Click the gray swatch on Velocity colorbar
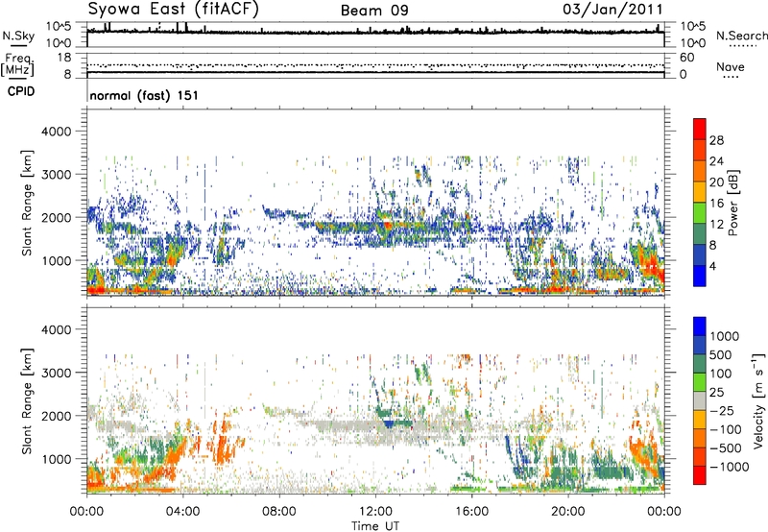Image resolution: width=768 pixels, height=532 pixels. pos(700,400)
